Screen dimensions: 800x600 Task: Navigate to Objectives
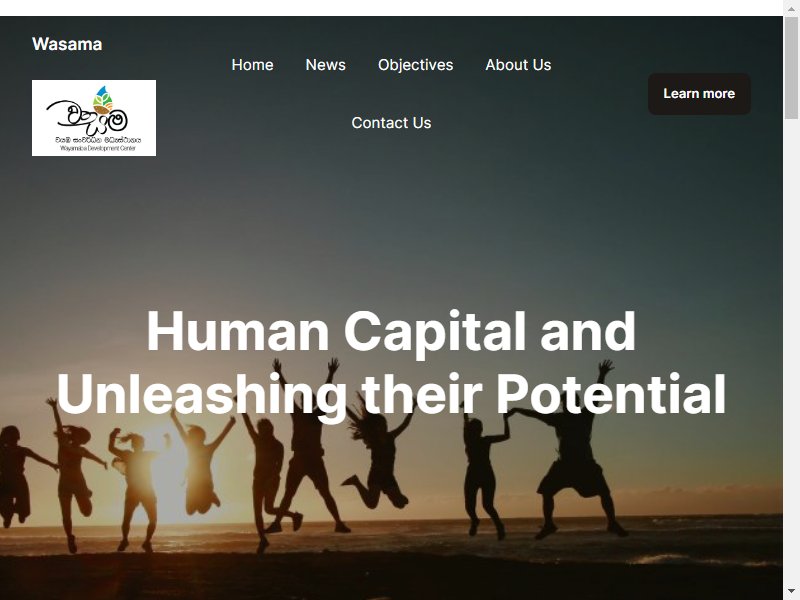tap(415, 65)
